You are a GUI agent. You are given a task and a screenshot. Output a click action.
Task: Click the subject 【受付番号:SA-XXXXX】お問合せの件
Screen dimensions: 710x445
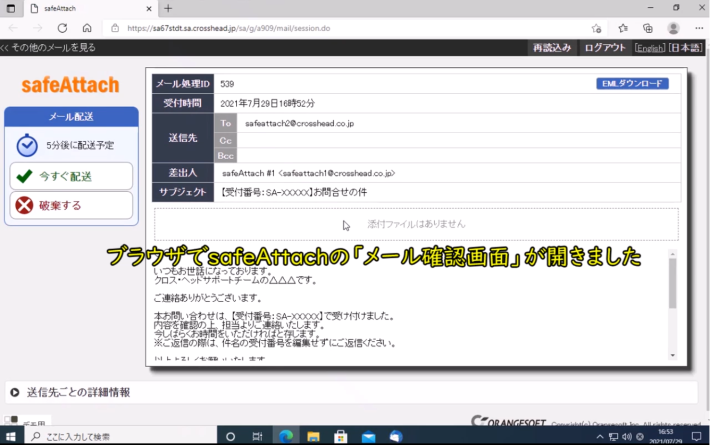point(293,192)
